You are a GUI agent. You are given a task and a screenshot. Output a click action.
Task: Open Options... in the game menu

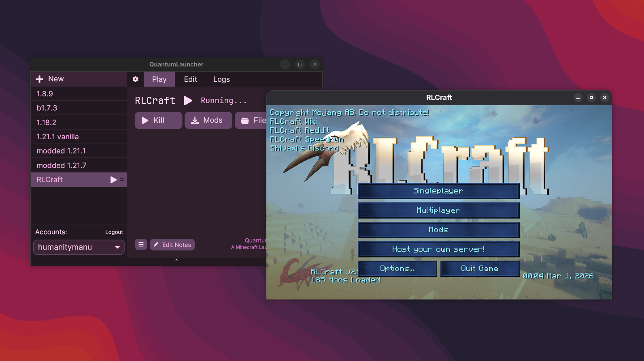(397, 269)
